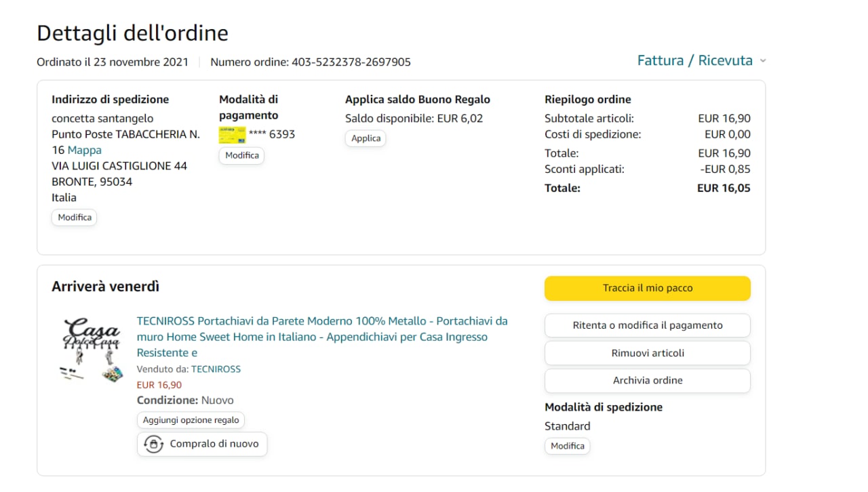Click the yellow payment card icon
Viewport: 868px width, 492px height.
[232, 134]
